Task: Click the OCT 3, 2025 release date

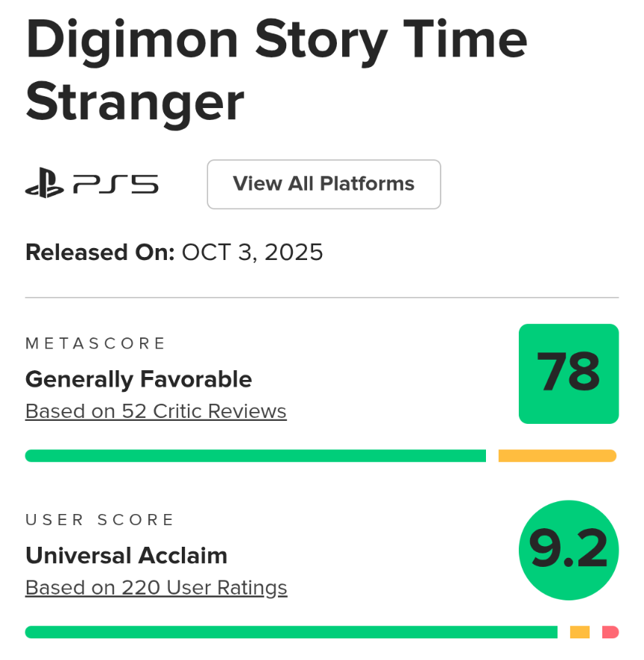Action: coord(253,253)
